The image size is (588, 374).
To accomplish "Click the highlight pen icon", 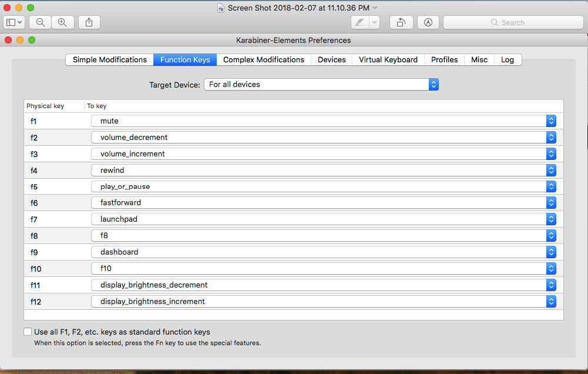I will [359, 22].
